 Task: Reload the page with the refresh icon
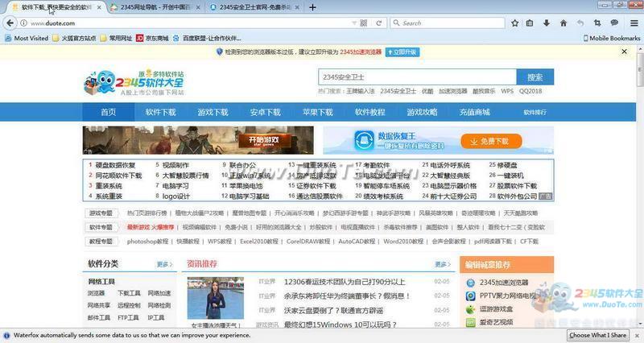point(378,23)
